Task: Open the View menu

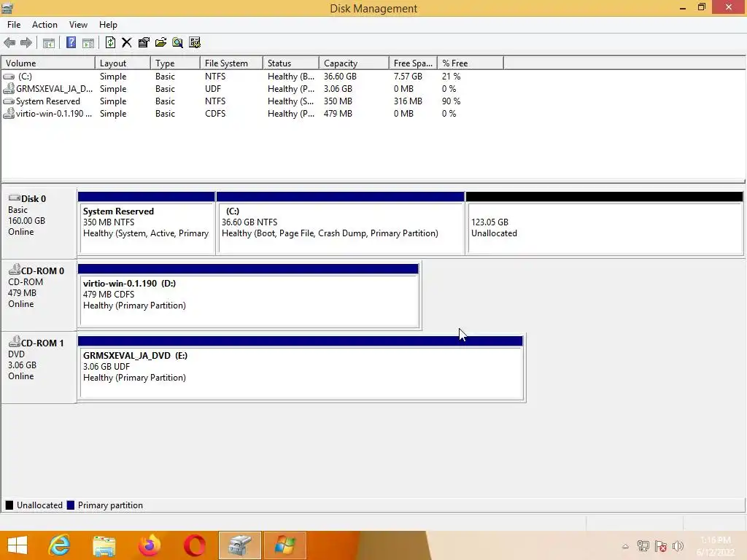Action: pos(78,25)
